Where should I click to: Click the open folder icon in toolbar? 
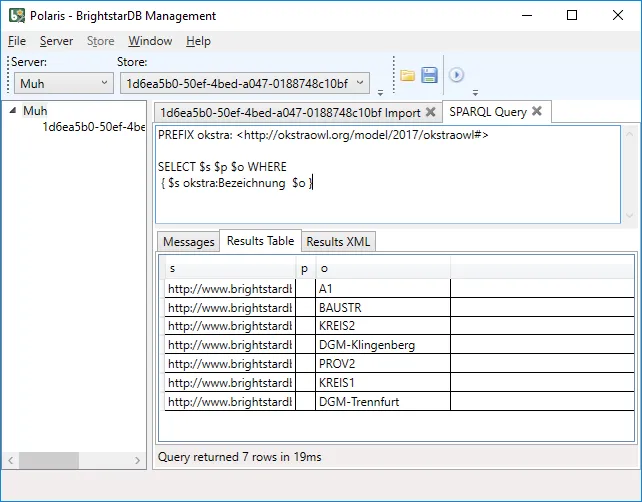[407, 75]
